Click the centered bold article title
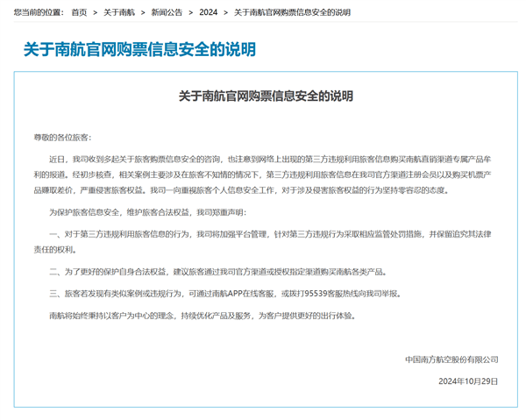 click(x=266, y=95)
